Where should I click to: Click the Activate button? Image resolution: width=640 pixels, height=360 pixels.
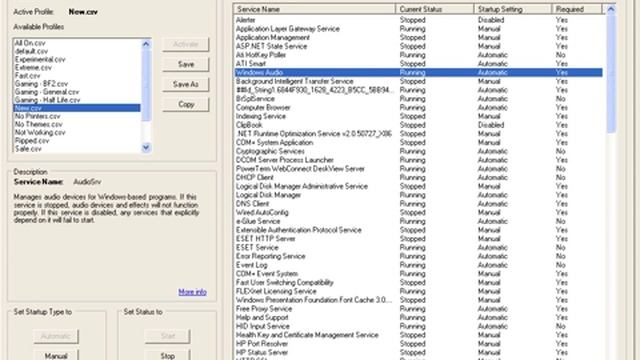(x=186, y=44)
